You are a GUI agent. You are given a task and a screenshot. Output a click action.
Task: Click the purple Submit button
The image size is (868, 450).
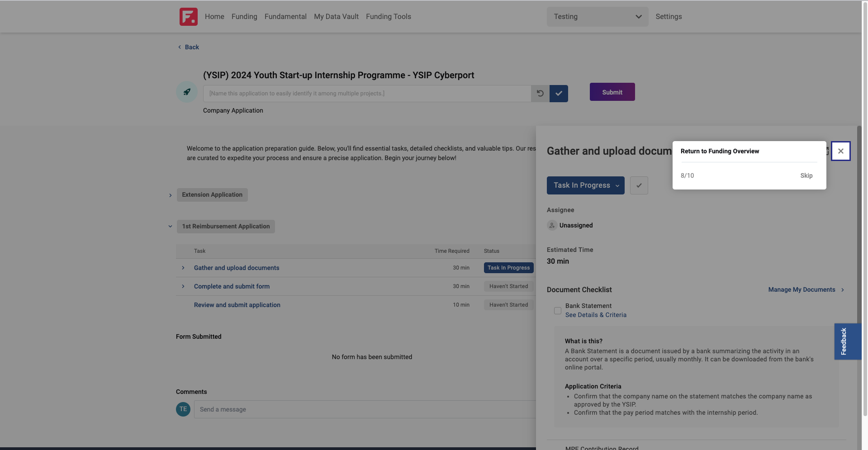[612, 92]
